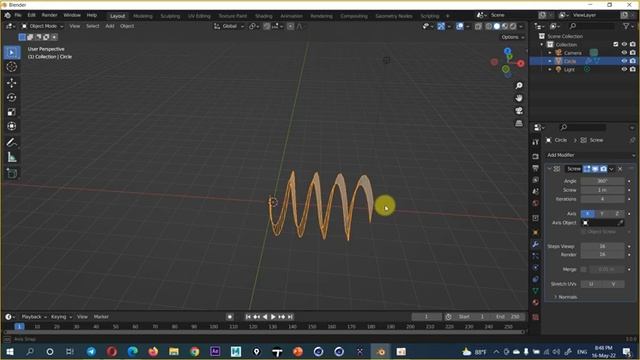Viewport: 640px width, 360px height.
Task: Click the Blender logo menu icon
Action: coord(8,15)
